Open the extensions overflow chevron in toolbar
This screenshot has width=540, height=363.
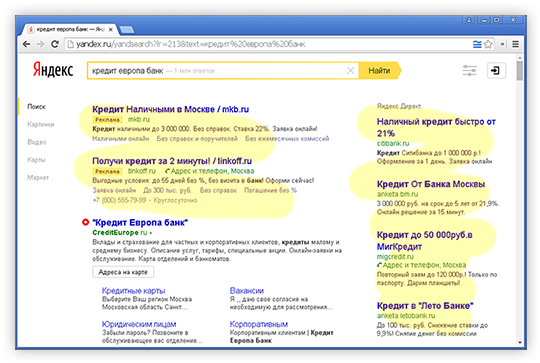(503, 44)
